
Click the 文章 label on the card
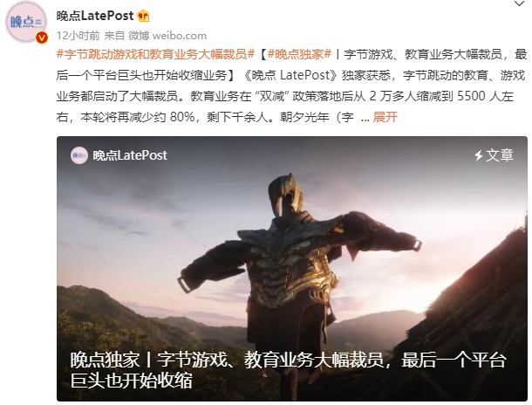pos(500,155)
